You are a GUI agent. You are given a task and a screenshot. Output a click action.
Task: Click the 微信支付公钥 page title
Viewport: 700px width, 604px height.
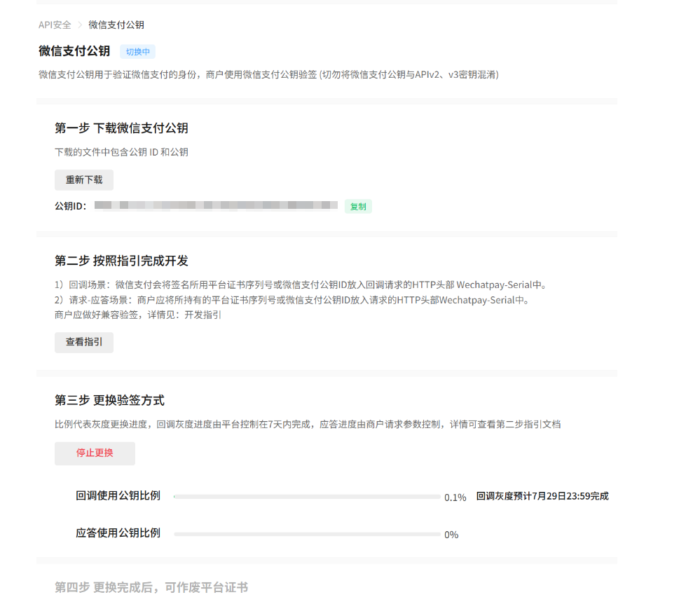[74, 51]
